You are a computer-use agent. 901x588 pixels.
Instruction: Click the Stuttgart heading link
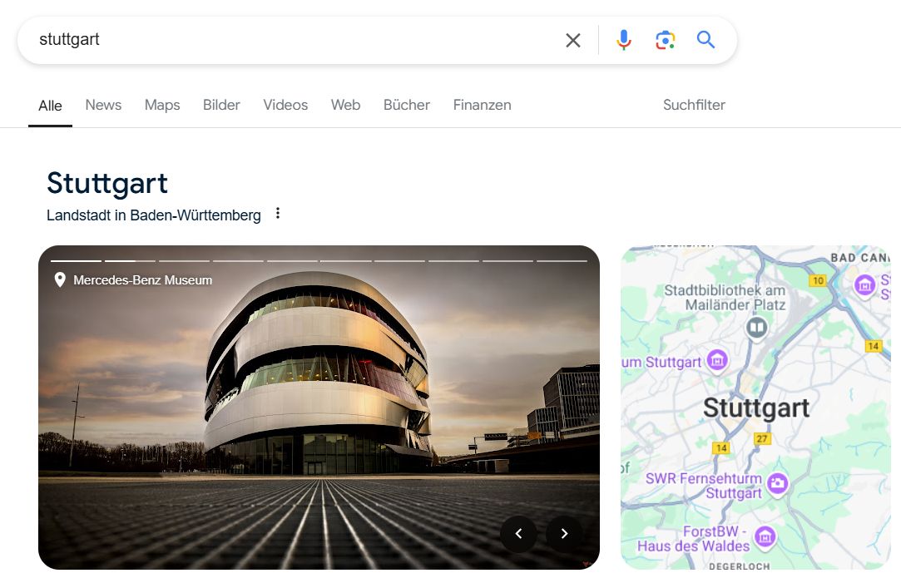(106, 183)
